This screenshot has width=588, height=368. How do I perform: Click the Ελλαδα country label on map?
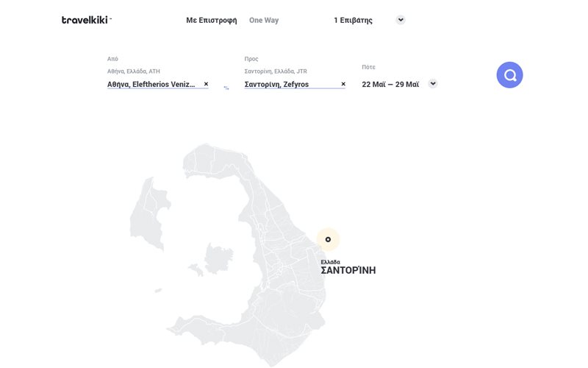click(x=331, y=262)
